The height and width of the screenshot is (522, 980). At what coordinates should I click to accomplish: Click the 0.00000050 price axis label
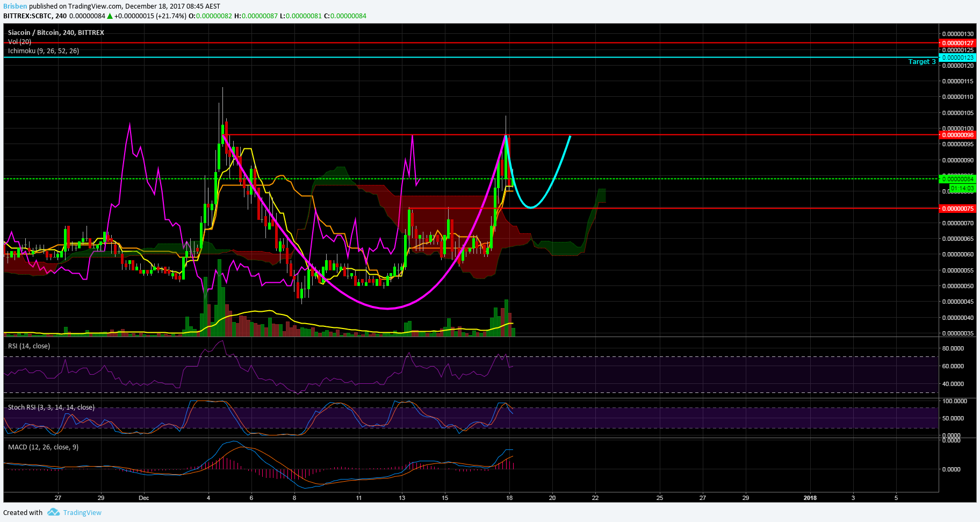coord(958,286)
